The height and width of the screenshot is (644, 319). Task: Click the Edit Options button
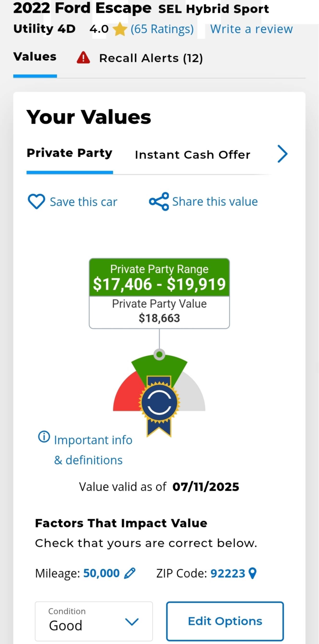pyautogui.click(x=225, y=621)
